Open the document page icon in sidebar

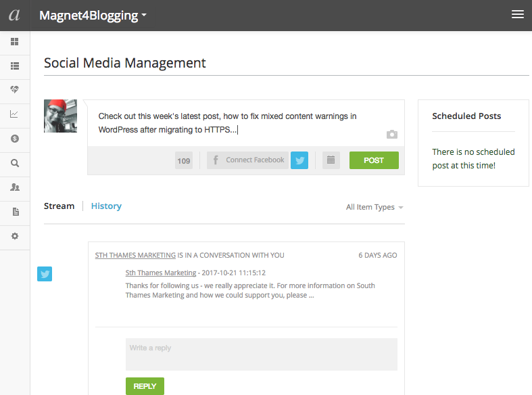point(16,212)
